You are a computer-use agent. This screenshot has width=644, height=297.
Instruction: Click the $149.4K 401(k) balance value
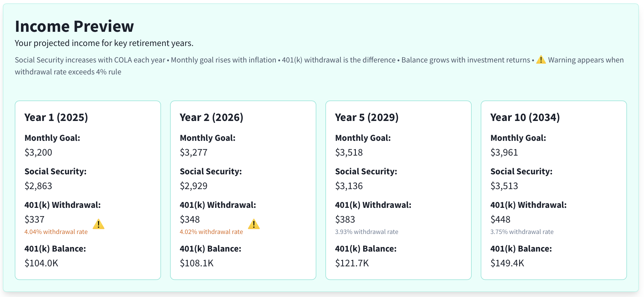pyautogui.click(x=507, y=263)
